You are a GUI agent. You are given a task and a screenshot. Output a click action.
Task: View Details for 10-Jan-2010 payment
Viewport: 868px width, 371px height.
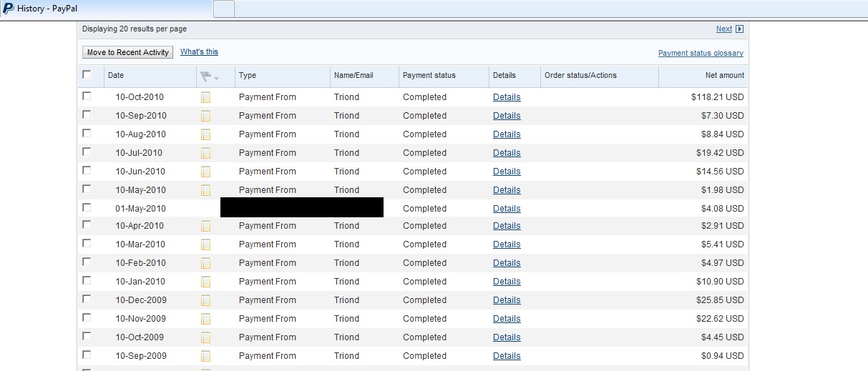(x=507, y=282)
